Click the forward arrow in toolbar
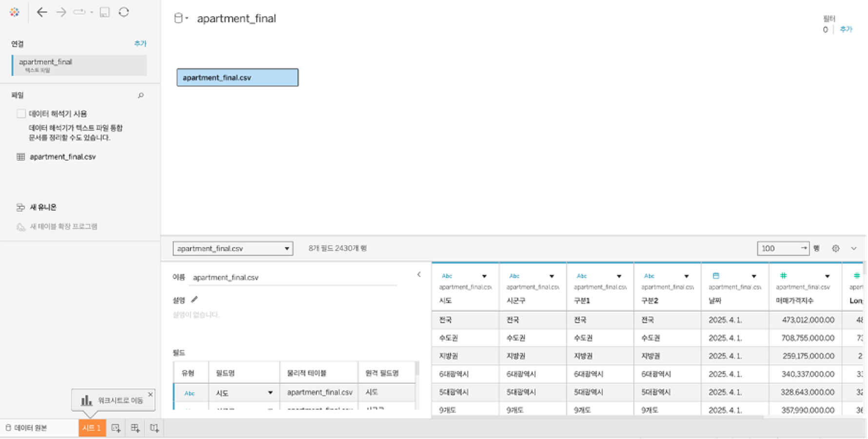 61,12
